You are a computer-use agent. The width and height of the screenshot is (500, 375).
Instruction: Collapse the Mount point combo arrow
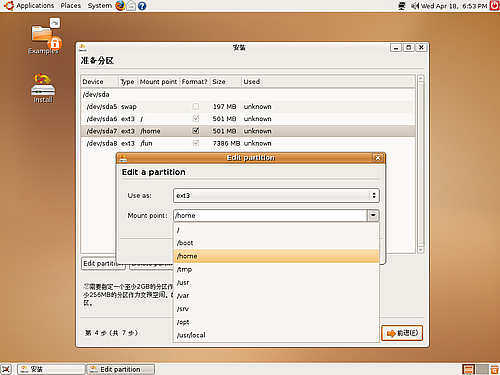click(x=373, y=216)
